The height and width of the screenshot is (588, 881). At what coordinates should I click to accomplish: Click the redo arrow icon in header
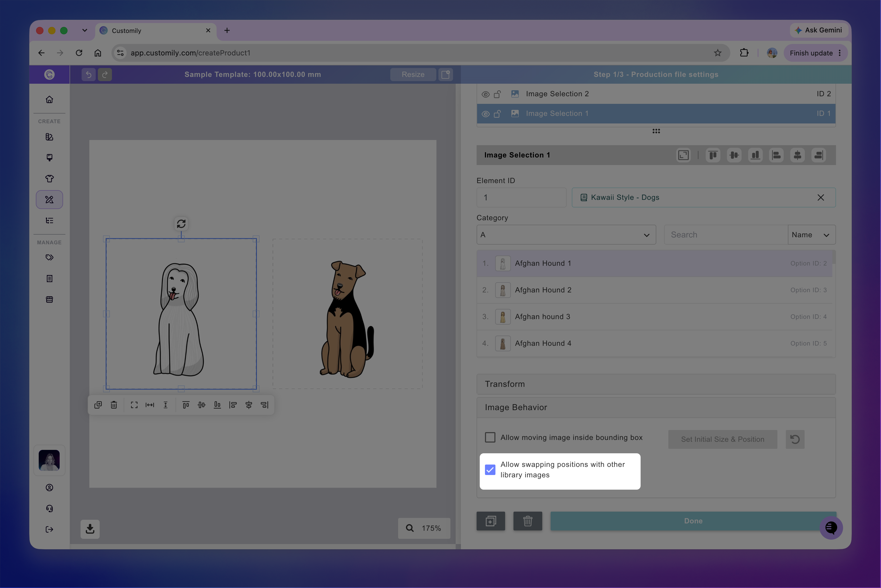105,75
